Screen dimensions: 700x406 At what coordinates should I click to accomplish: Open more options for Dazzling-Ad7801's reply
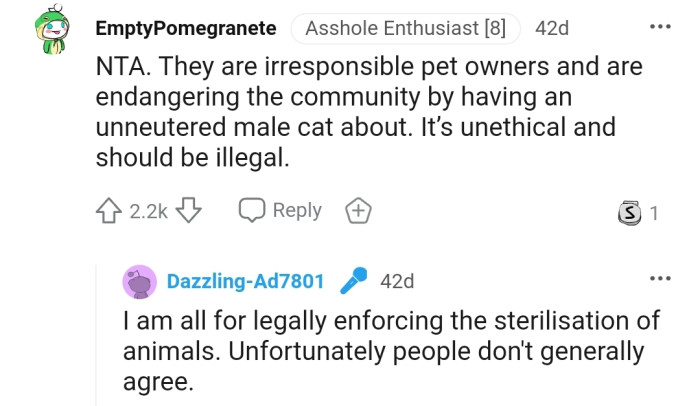[660, 278]
